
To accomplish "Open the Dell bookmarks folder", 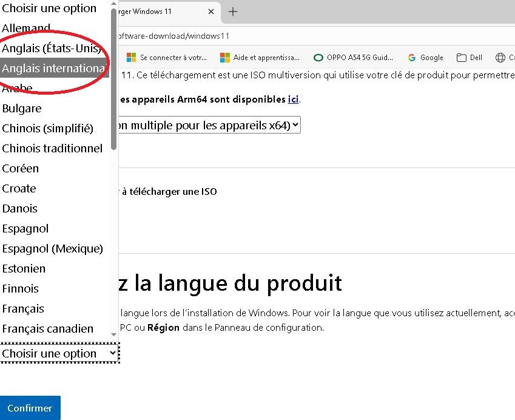I will coord(469,58).
